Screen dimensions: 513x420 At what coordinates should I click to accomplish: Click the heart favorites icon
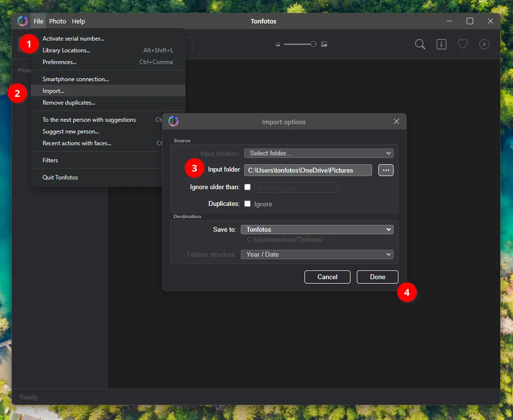click(463, 44)
